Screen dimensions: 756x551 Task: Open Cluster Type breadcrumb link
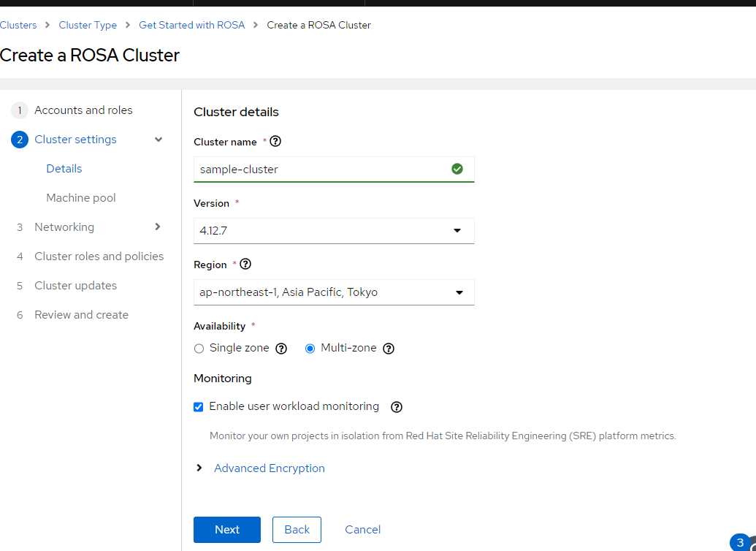(x=88, y=25)
